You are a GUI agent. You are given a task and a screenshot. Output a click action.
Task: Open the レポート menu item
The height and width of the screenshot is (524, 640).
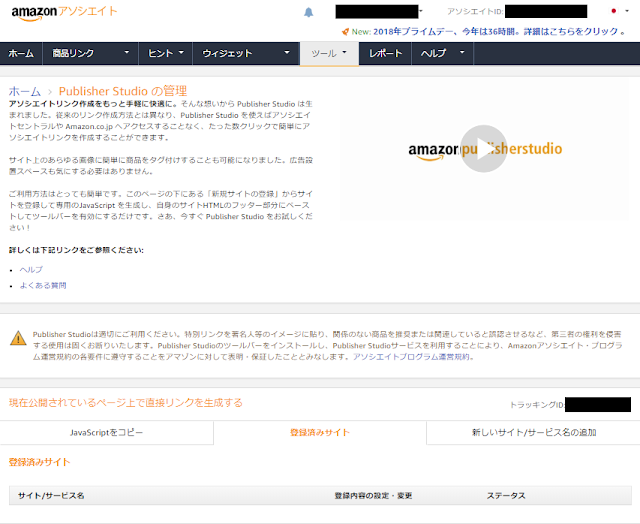[x=385, y=53]
